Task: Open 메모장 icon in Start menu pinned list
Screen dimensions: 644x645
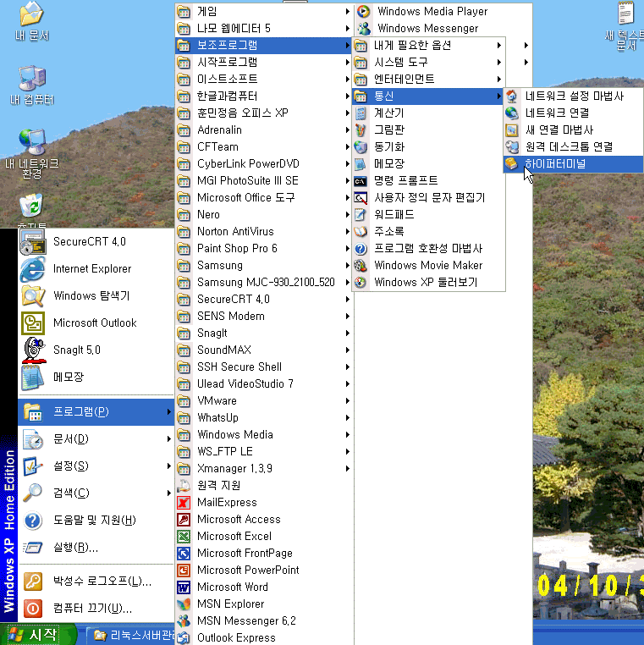Action: coord(32,378)
